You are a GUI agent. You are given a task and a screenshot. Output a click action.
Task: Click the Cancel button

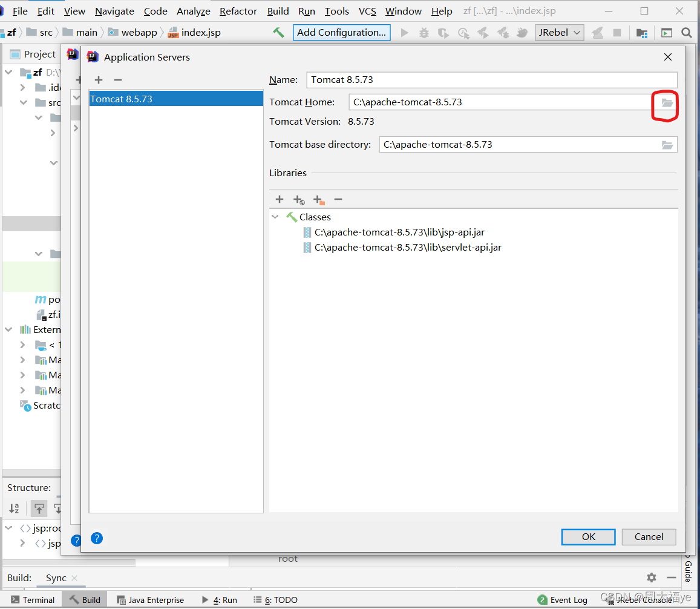click(x=649, y=537)
